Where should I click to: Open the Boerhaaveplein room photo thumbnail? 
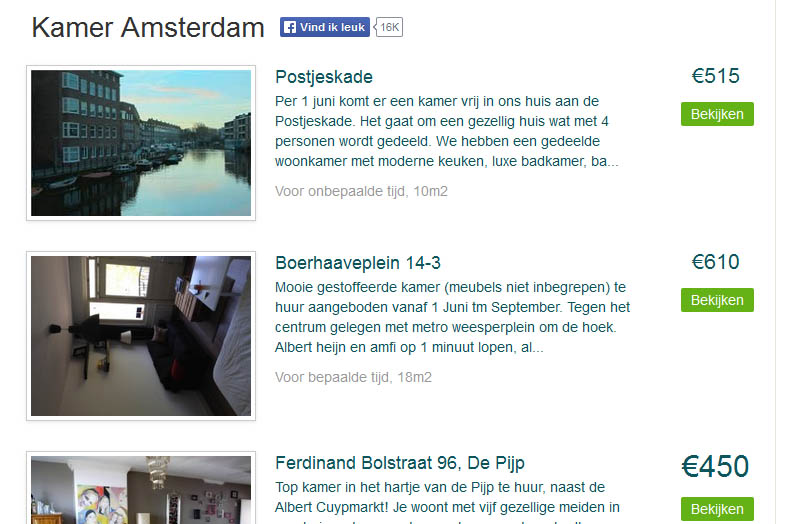141,336
